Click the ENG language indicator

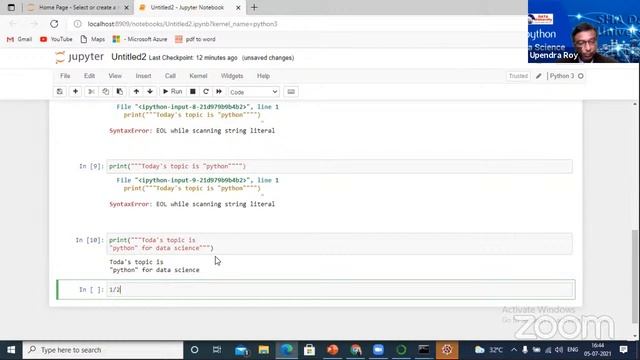click(x=573, y=350)
